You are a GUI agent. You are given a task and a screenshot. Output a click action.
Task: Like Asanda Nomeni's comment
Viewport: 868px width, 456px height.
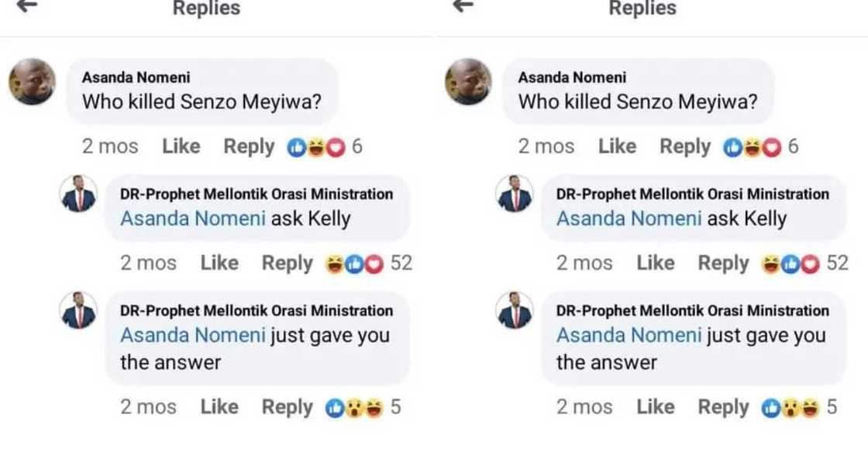[x=181, y=146]
